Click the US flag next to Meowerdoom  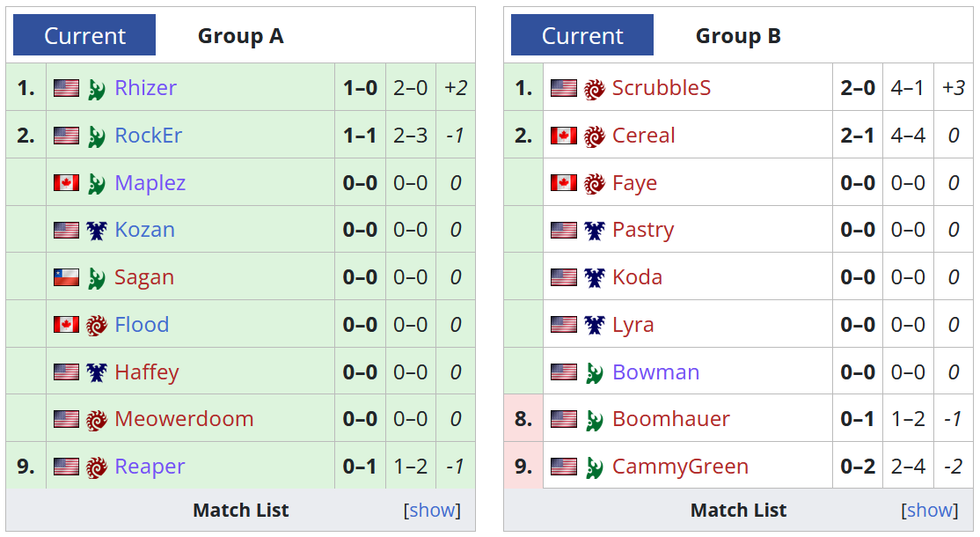(66, 419)
